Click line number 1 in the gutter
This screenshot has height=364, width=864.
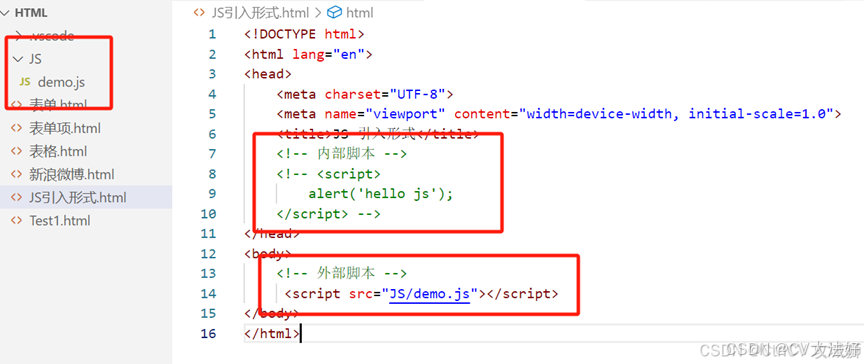(213, 34)
